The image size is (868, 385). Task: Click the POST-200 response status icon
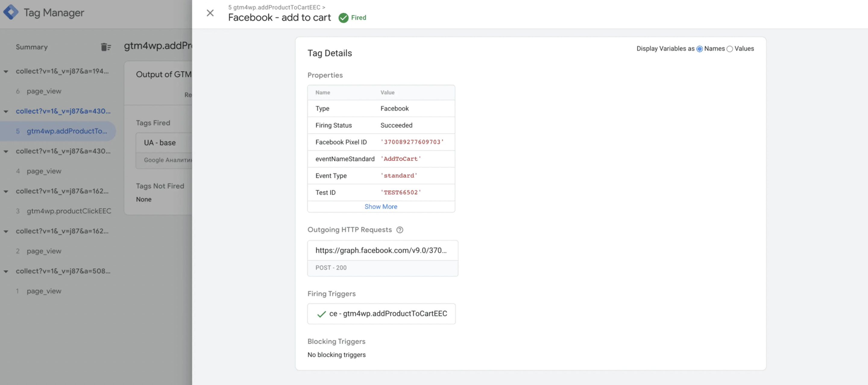[331, 268]
